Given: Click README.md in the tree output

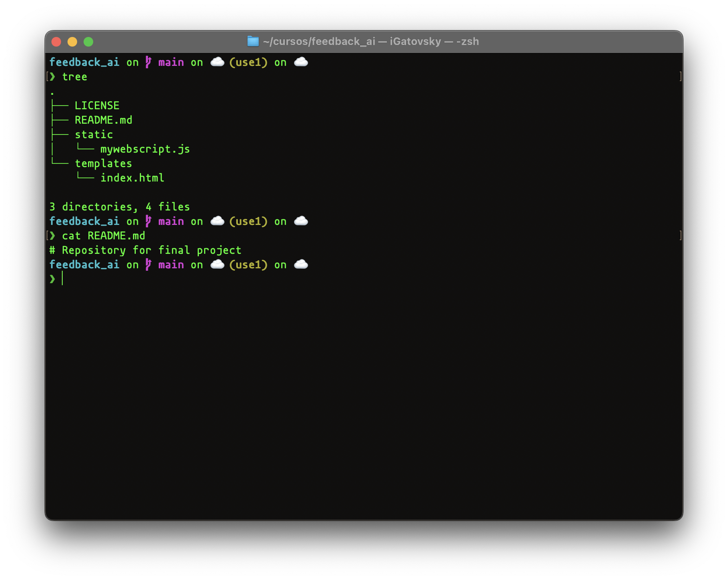Looking at the screenshot, I should coord(103,120).
